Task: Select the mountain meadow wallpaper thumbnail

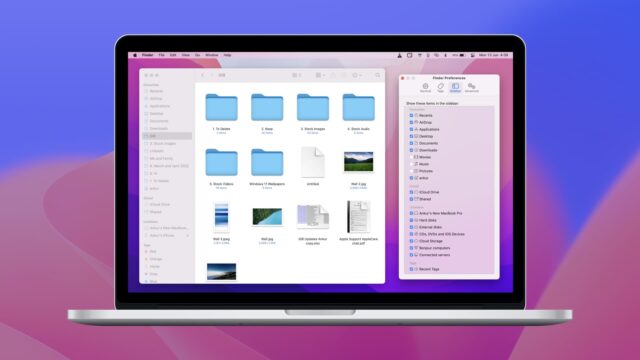Action: [x=358, y=162]
